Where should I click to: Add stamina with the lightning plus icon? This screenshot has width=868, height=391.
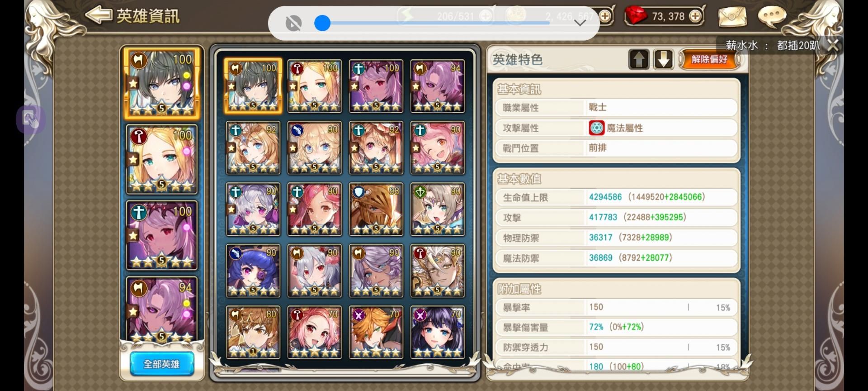[486, 16]
